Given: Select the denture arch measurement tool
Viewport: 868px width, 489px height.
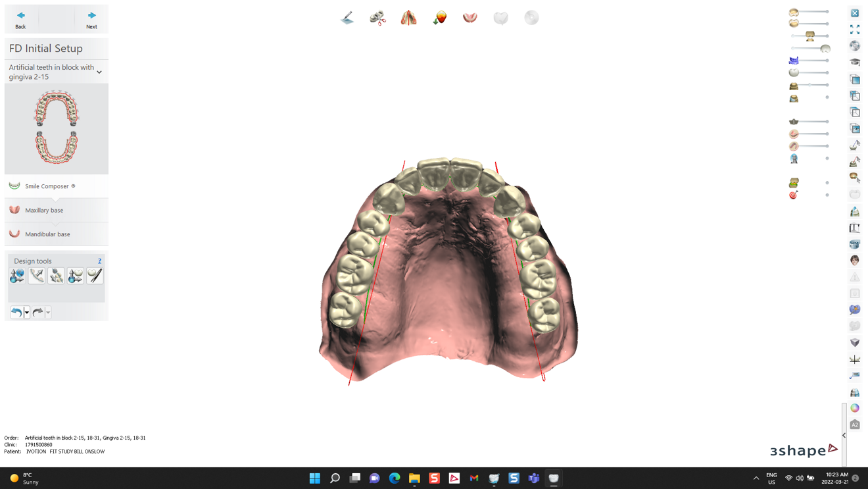Looking at the screenshot, I should (409, 17).
